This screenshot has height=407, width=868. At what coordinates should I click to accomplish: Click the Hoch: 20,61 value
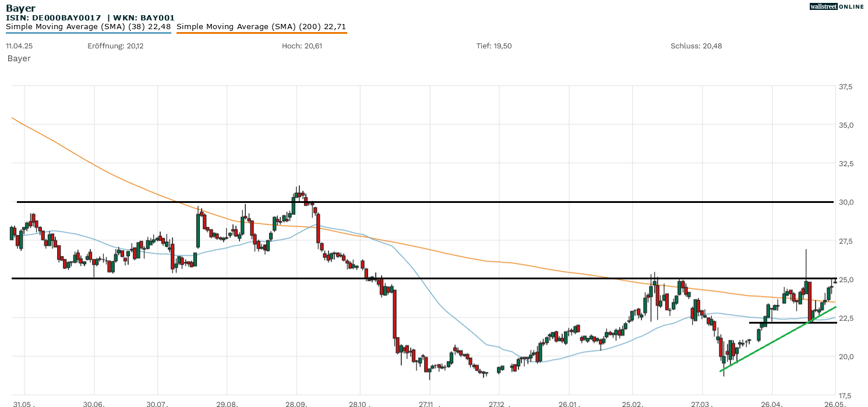pyautogui.click(x=302, y=46)
